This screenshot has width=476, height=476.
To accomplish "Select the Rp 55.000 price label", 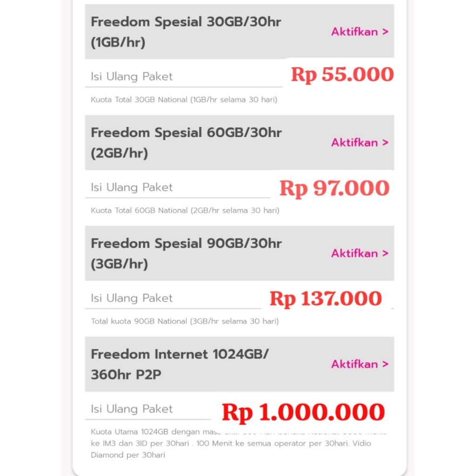I will pyautogui.click(x=342, y=74).
